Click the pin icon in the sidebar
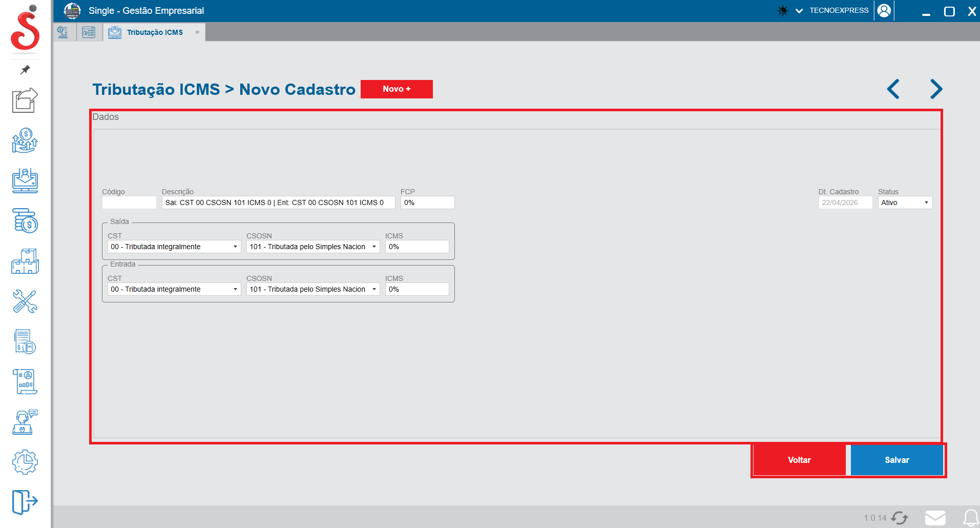 point(25,70)
